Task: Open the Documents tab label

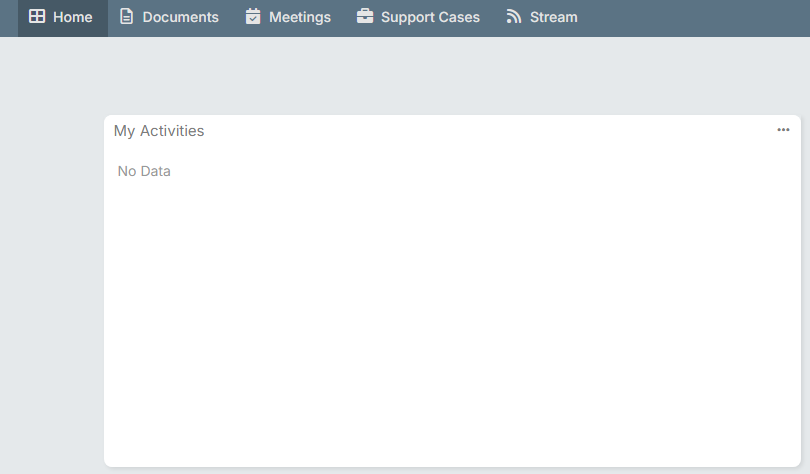Action: (x=181, y=17)
